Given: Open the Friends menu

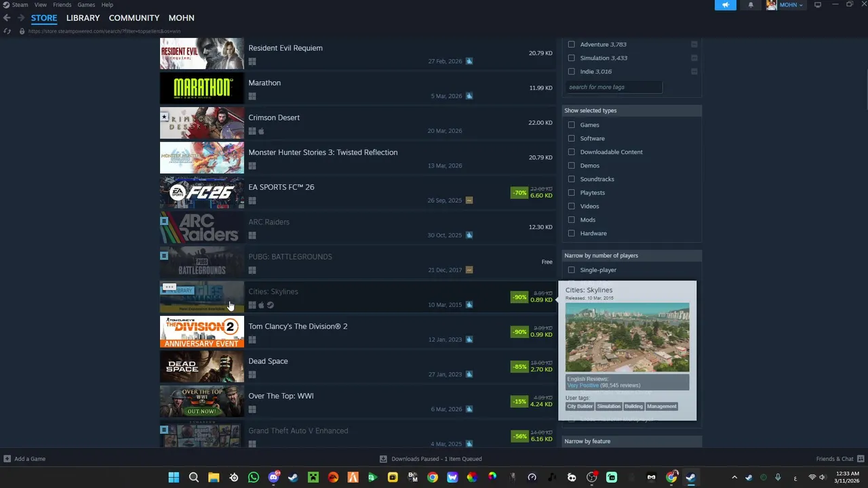Looking at the screenshot, I should point(62,5).
